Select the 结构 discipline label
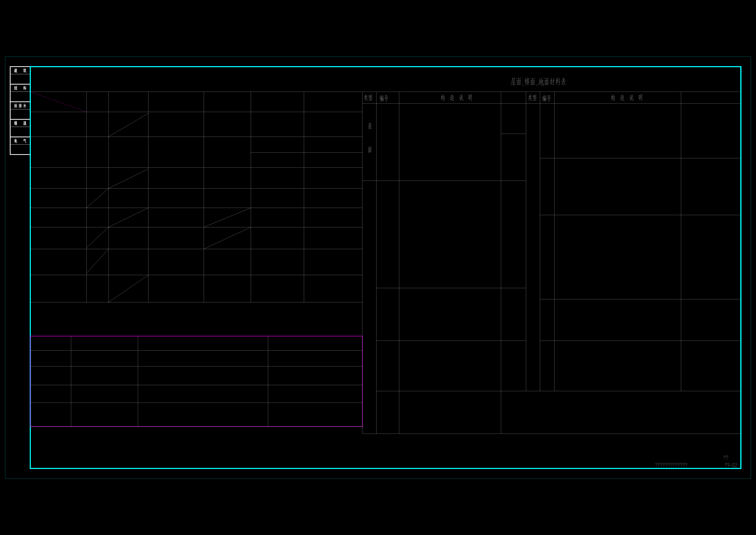 tap(20, 88)
